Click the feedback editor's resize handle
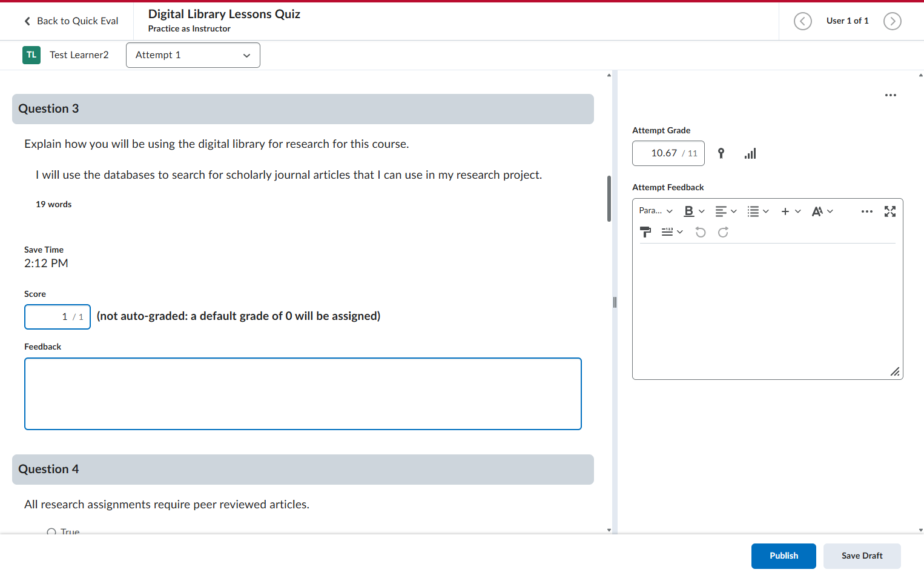The width and height of the screenshot is (924, 578). [x=895, y=371]
